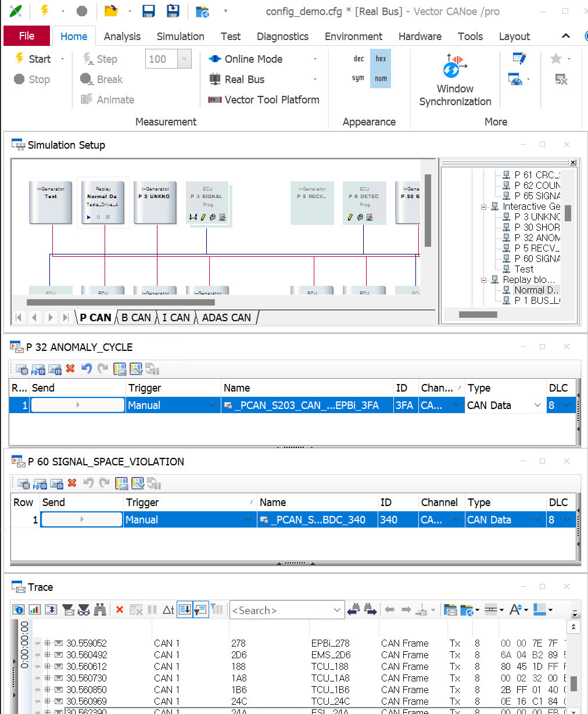Click the delta time icon in Trace toolbar
The width and height of the screenshot is (588, 714).
click(168, 609)
